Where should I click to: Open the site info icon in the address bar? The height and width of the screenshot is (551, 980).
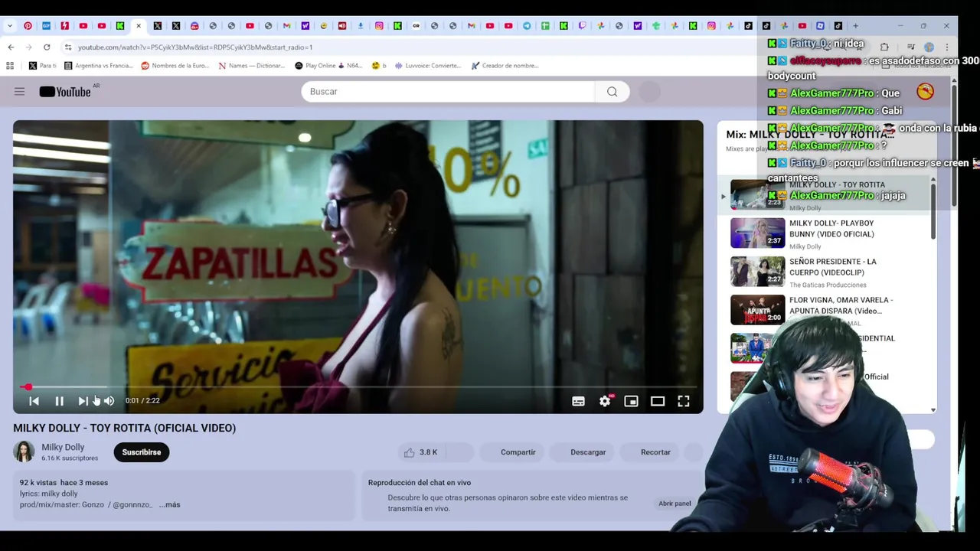point(67,47)
